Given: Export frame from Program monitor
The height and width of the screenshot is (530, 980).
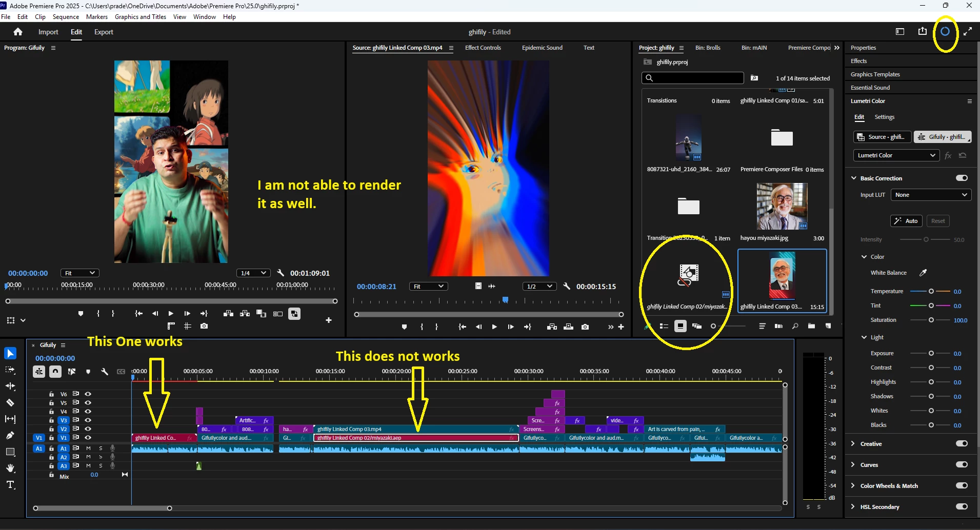Looking at the screenshot, I should tap(204, 326).
